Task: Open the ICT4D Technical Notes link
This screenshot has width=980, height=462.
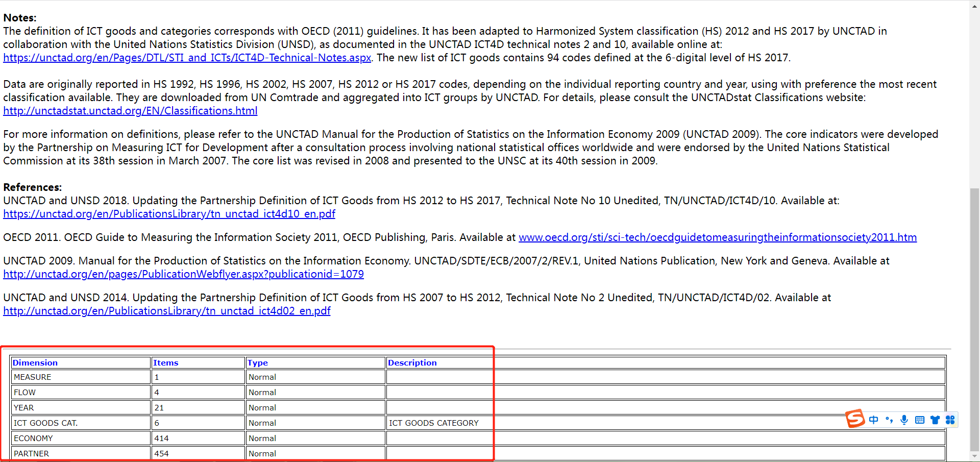Action: pyautogui.click(x=187, y=58)
